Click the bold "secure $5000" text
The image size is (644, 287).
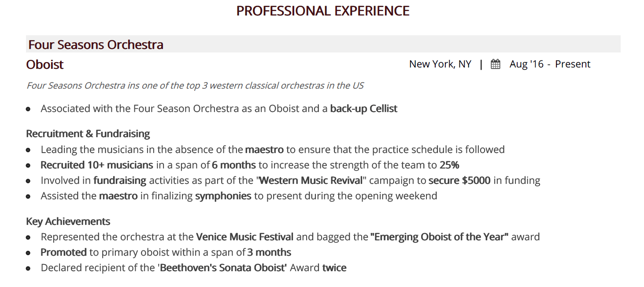pyautogui.click(x=459, y=180)
